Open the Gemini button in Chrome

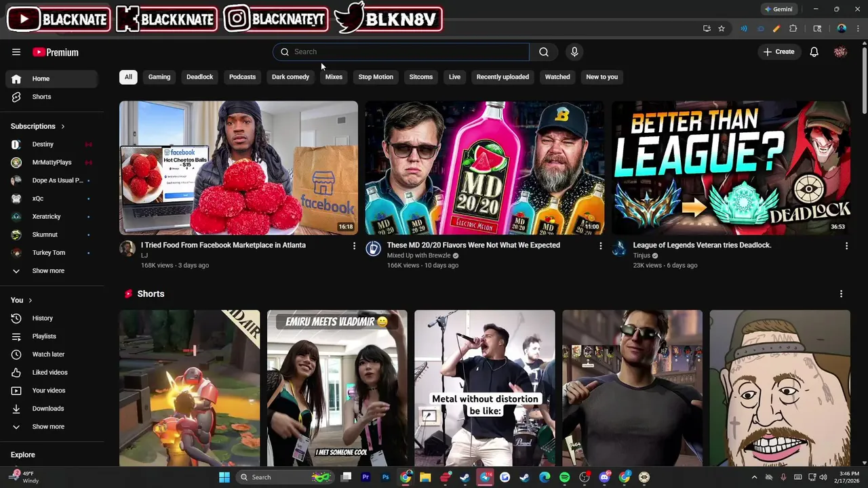[778, 9]
